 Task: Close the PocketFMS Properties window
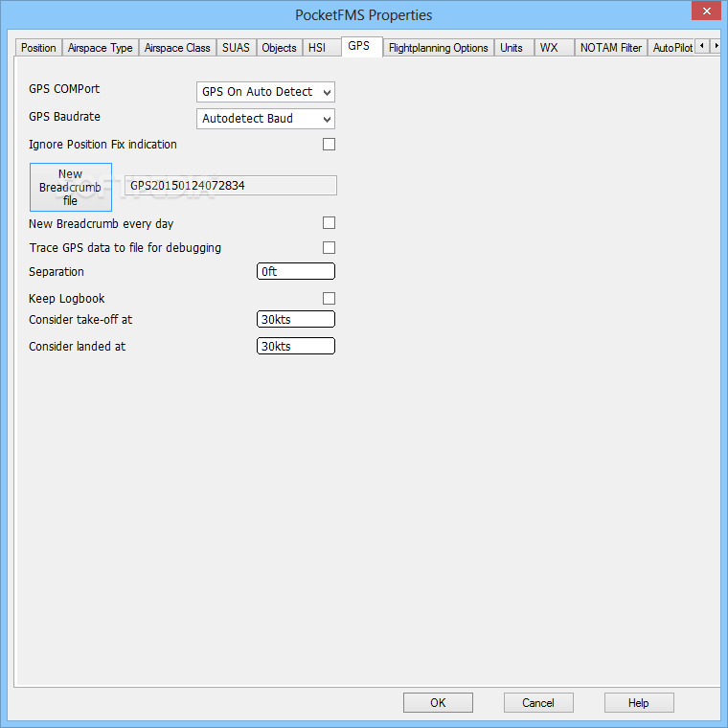click(x=706, y=11)
